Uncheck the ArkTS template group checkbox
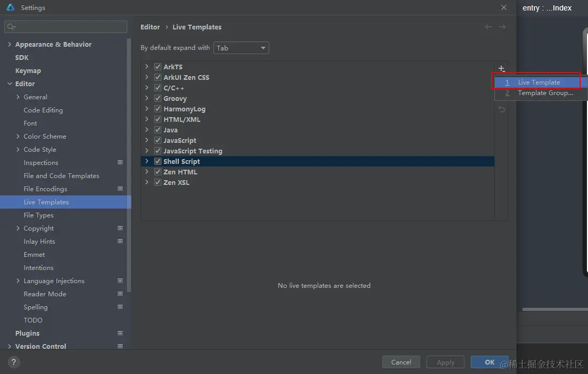 coord(157,67)
